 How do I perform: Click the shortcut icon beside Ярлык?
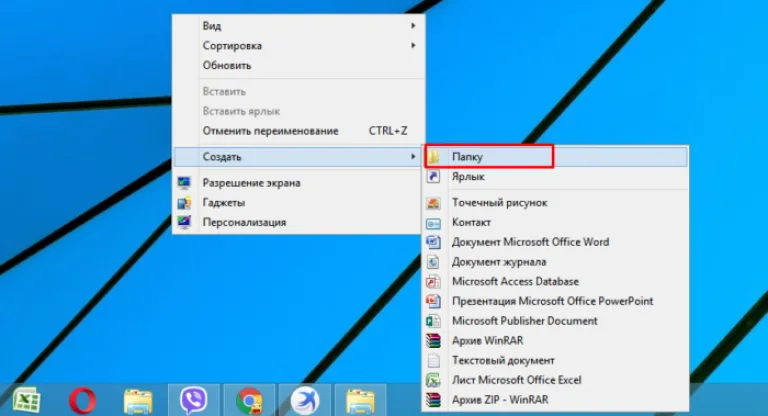tap(433, 176)
